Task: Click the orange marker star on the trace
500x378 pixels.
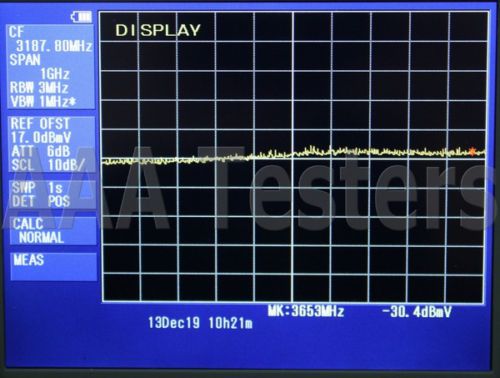Action: 472,152
